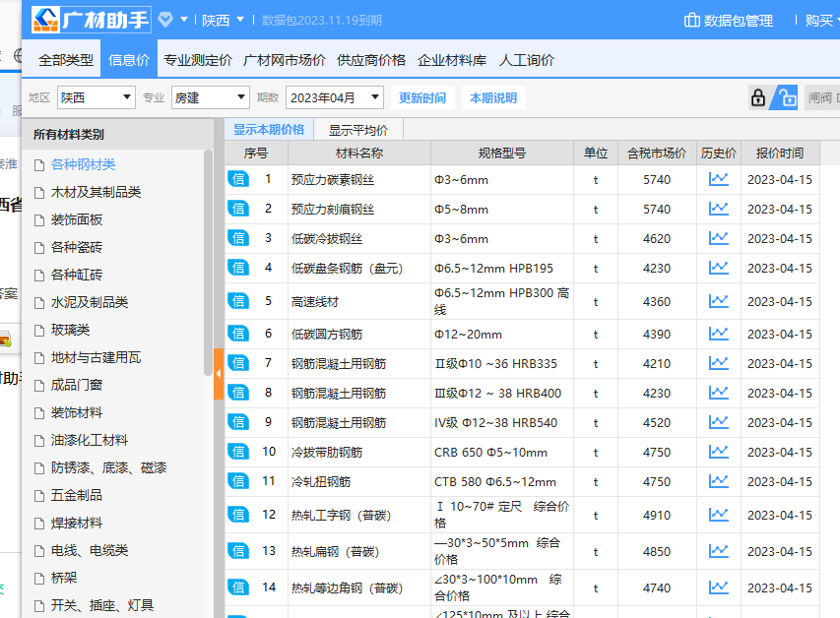
Task: Click the 广材助手 logo
Action: (91, 20)
